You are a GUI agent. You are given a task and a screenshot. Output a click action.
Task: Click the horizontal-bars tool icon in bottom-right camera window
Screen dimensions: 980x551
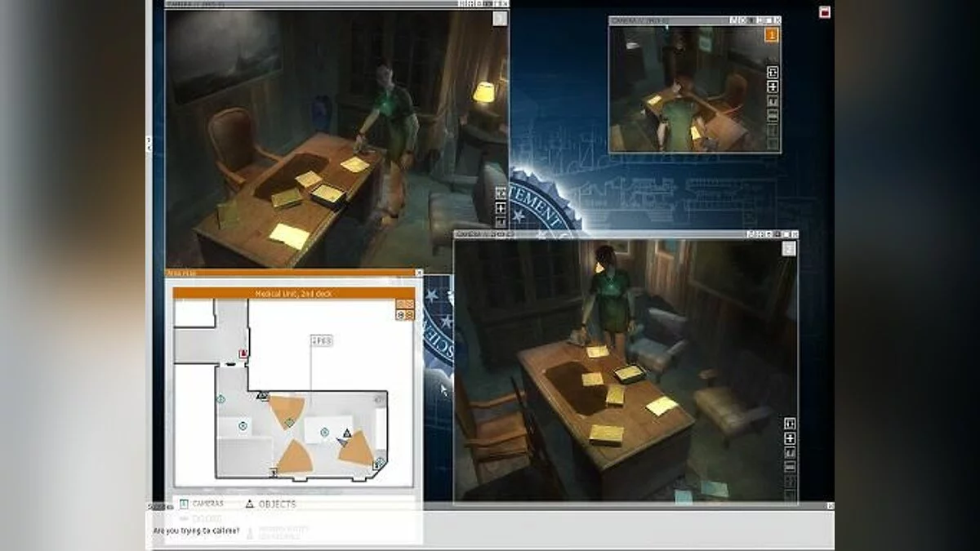[x=790, y=466]
